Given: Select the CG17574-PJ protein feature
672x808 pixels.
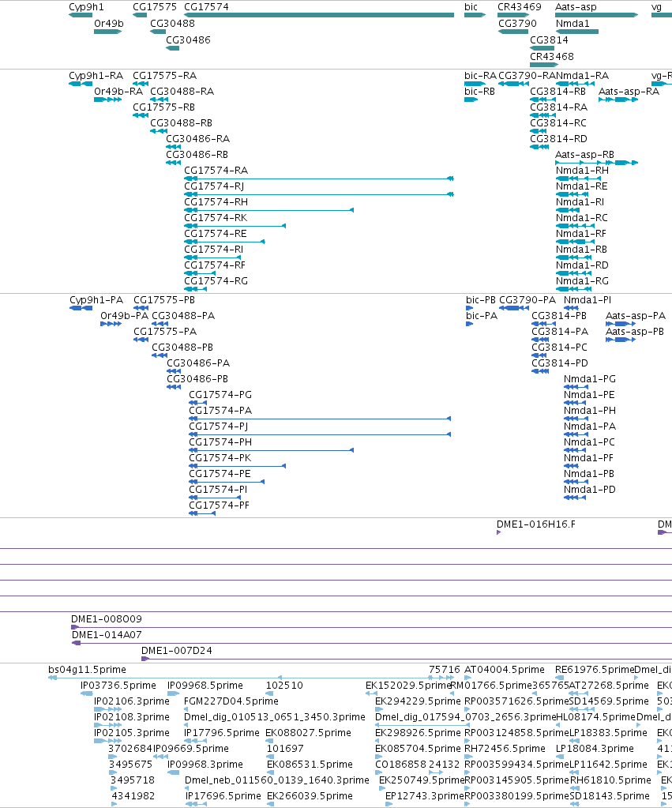Looking at the screenshot, I should 320,434.
